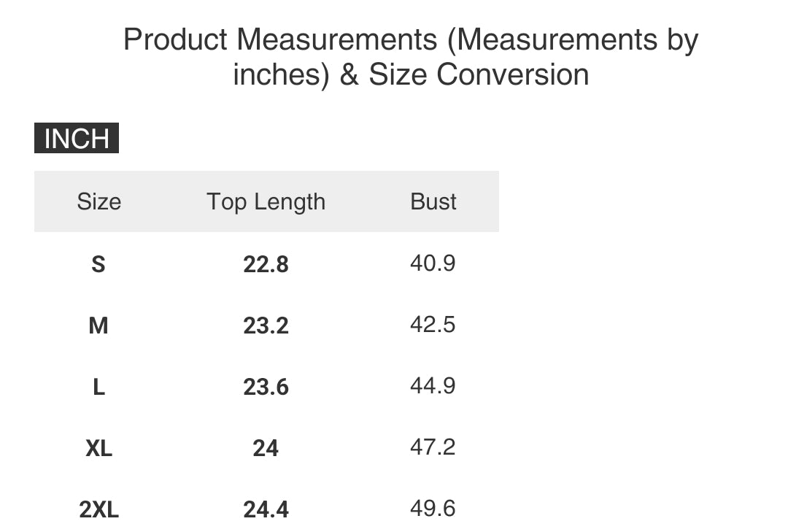The width and height of the screenshot is (788, 532).
Task: Click the 49.6 bust value
Action: coord(433,509)
